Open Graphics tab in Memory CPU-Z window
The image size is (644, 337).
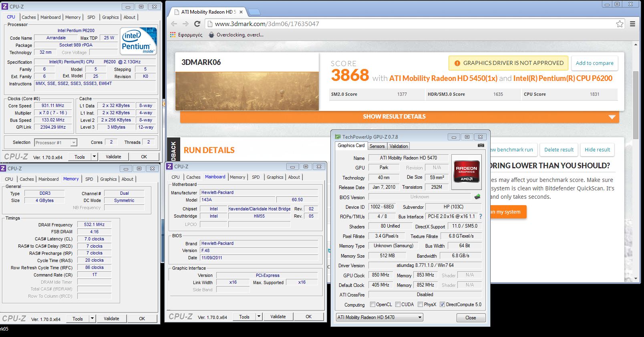click(x=109, y=179)
